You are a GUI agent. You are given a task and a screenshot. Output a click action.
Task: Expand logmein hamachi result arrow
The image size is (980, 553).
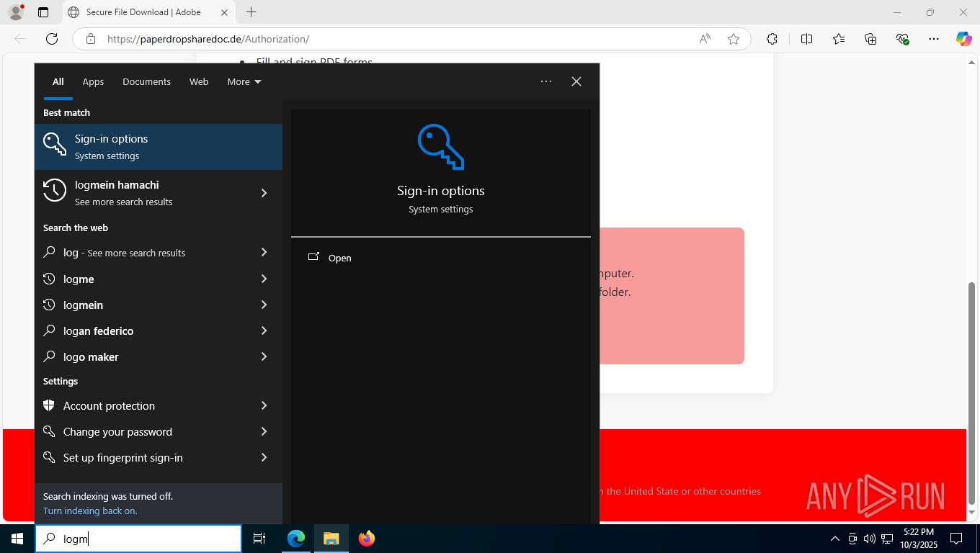(x=264, y=193)
